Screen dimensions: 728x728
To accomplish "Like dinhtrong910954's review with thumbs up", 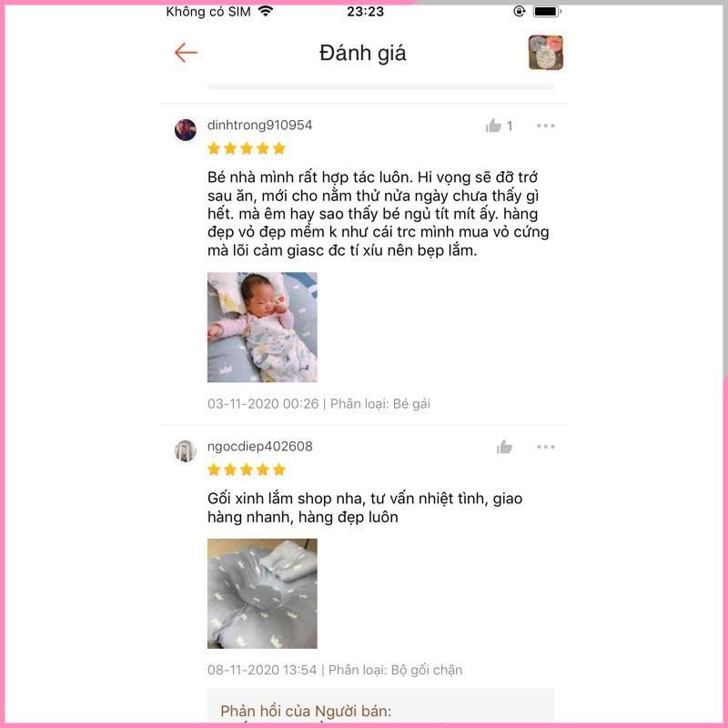I will click(x=493, y=126).
